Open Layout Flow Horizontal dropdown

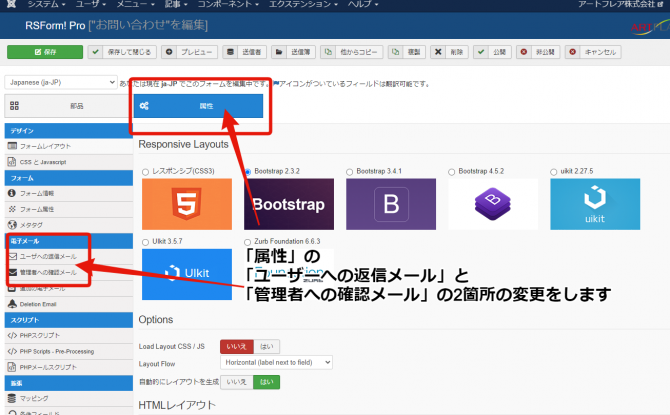click(x=276, y=362)
